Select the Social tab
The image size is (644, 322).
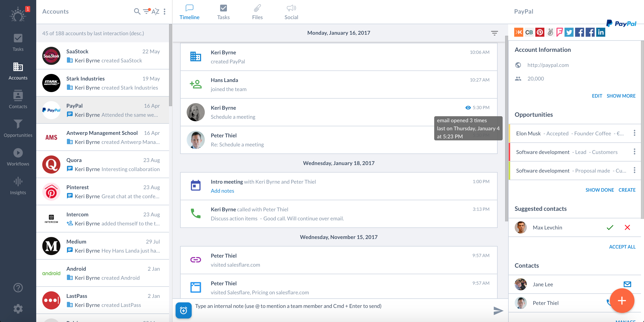pos(292,12)
